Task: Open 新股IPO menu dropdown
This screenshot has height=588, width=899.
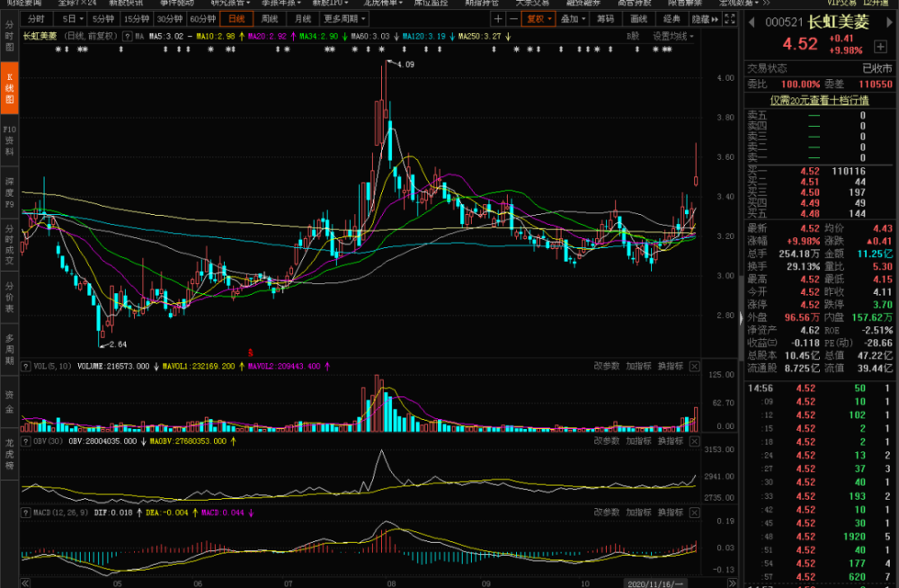Action: [330, 3]
